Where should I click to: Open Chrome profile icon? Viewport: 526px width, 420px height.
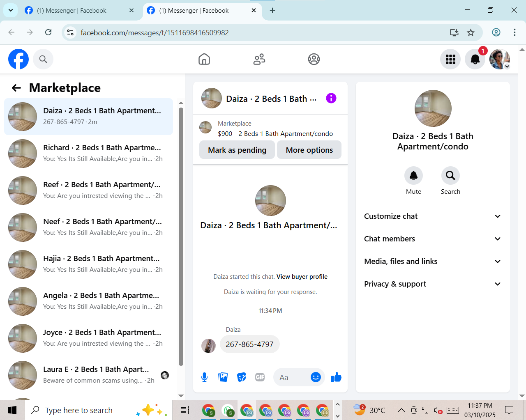(496, 32)
